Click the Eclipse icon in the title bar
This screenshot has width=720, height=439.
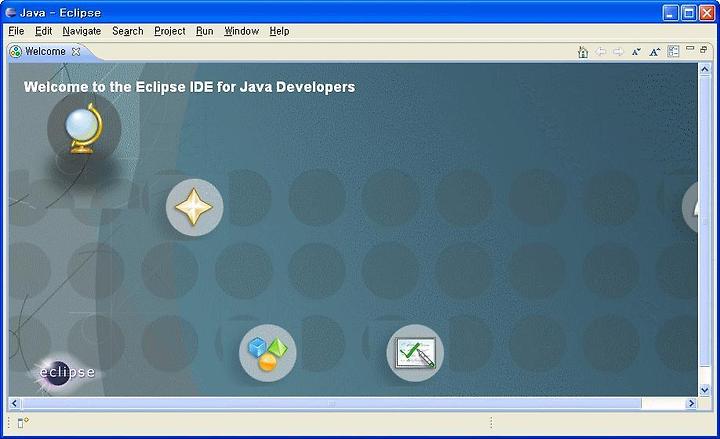tap(11, 12)
